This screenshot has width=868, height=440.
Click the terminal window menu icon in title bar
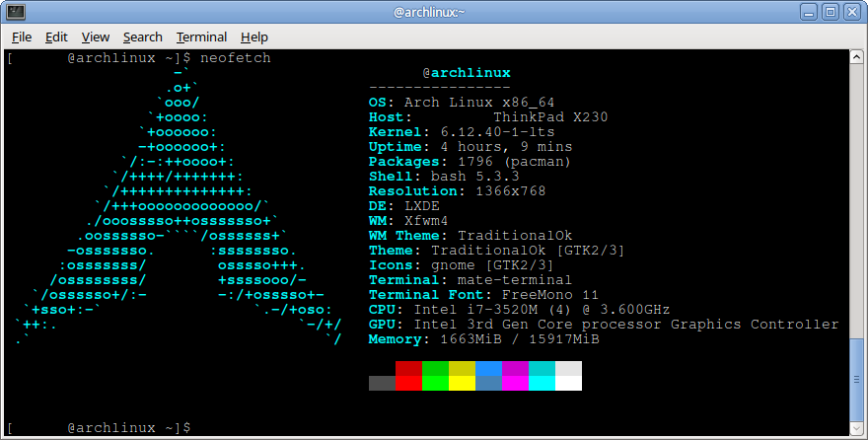pos(16,12)
